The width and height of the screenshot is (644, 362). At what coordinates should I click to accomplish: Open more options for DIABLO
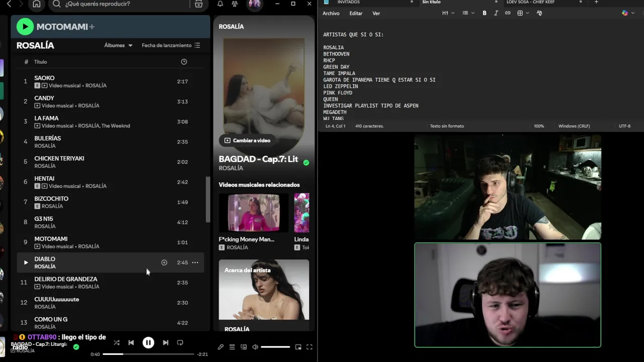(195, 262)
